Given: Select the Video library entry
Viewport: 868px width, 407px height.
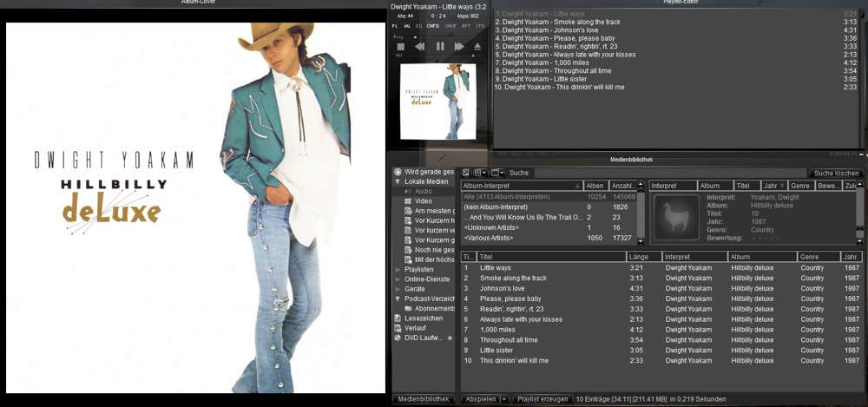Looking at the screenshot, I should click(x=423, y=200).
